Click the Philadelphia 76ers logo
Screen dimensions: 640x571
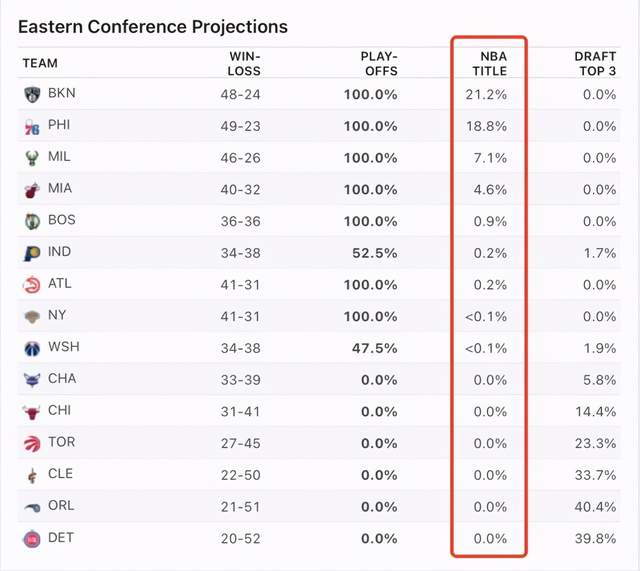tap(30, 126)
